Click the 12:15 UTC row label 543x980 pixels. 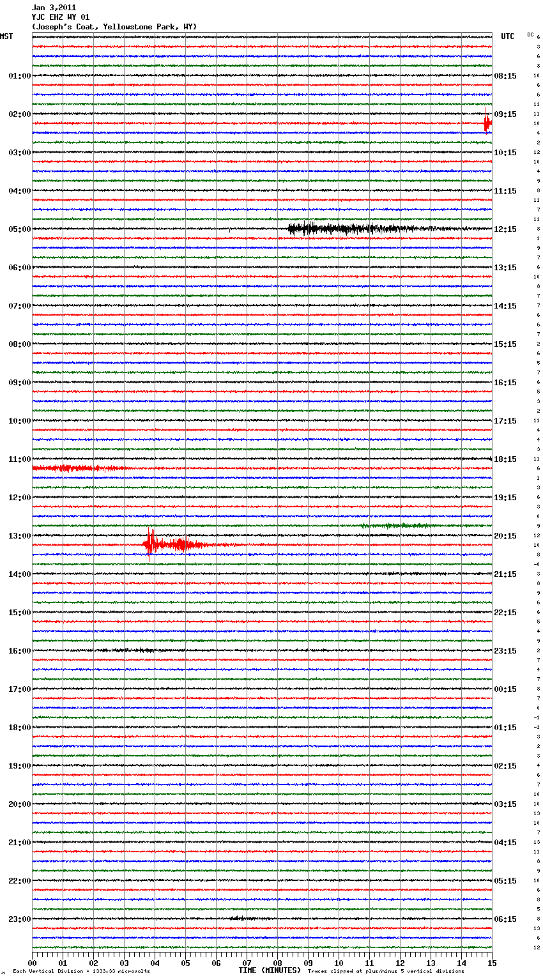pyautogui.click(x=505, y=229)
